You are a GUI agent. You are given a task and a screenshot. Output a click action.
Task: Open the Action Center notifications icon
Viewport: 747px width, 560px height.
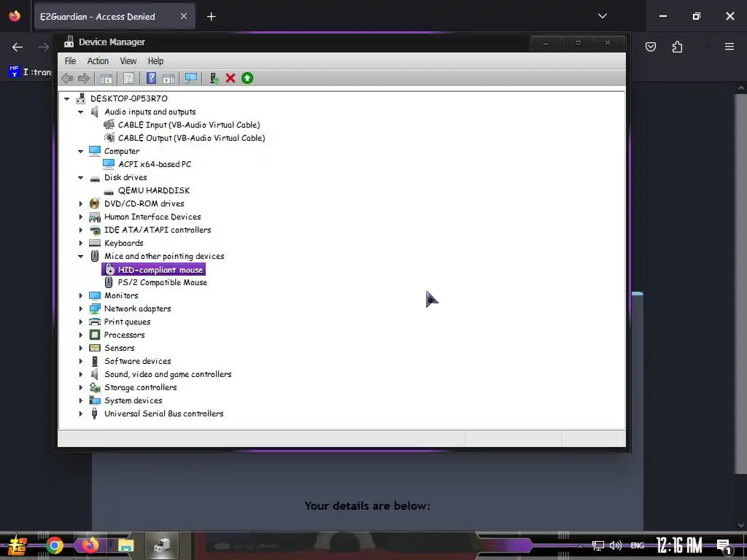click(724, 546)
